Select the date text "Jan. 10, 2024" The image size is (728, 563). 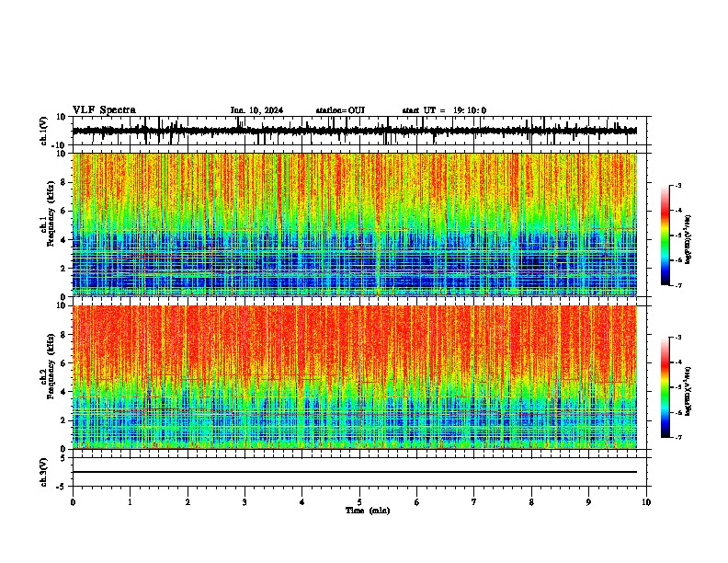(256, 110)
